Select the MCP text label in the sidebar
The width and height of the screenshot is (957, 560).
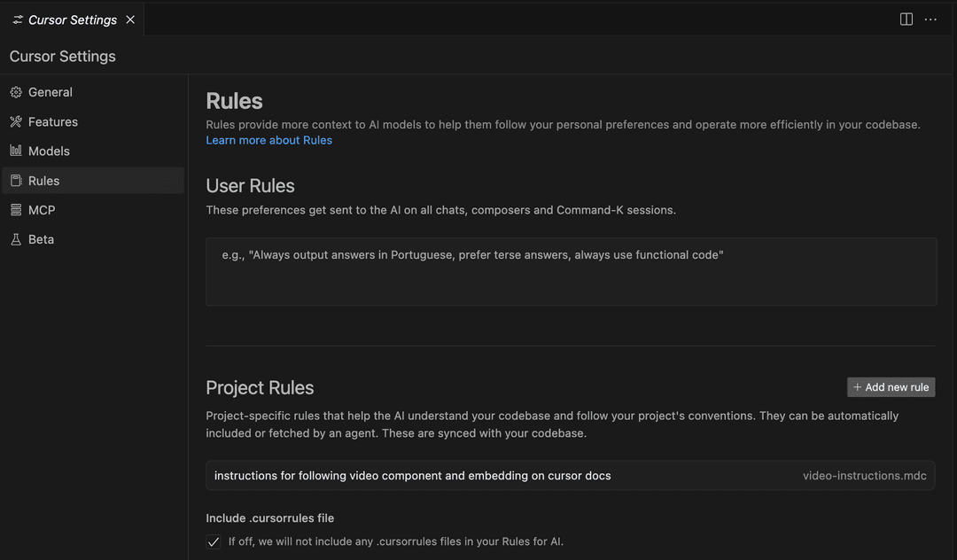[x=42, y=210]
